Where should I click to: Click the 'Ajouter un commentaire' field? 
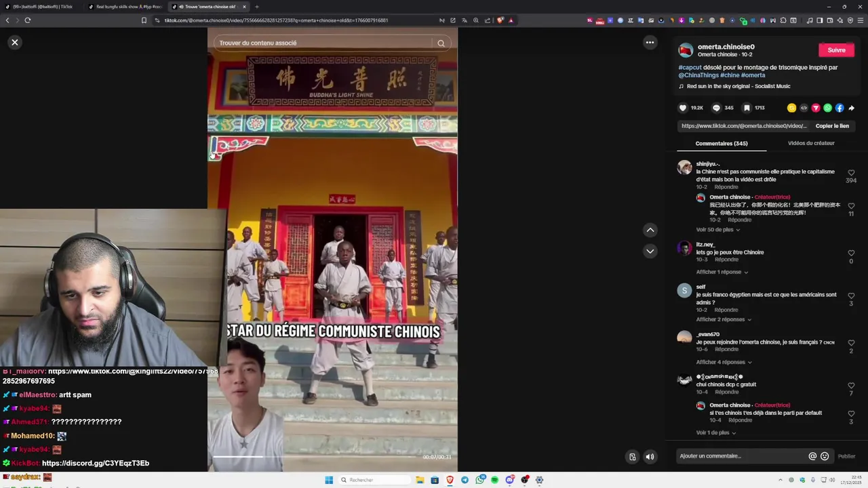click(741, 456)
